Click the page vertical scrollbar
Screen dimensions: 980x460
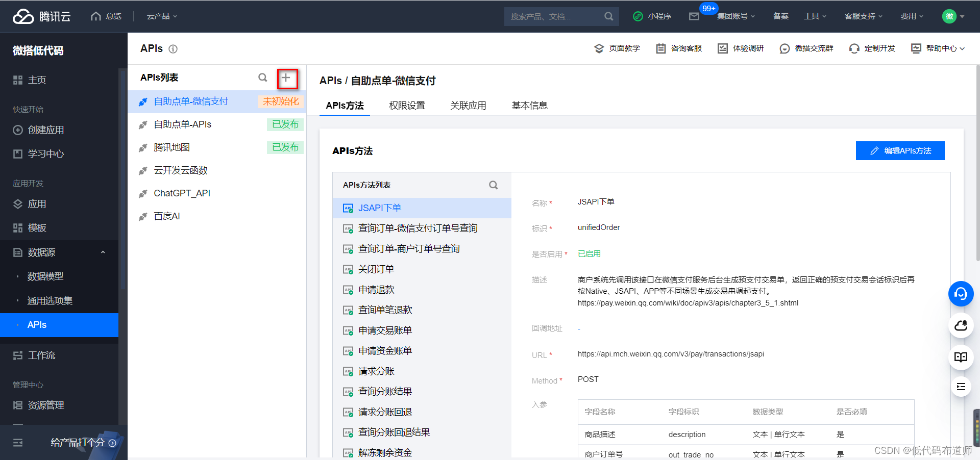(977, 163)
